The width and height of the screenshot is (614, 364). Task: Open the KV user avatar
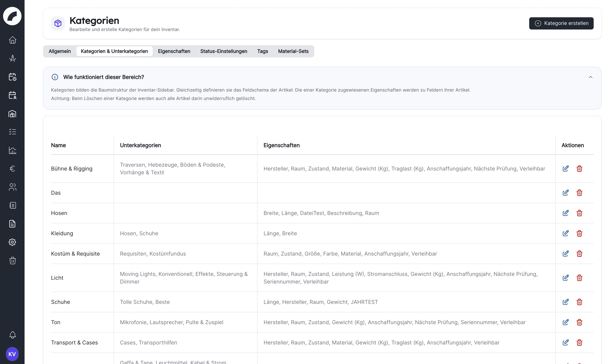[x=12, y=354]
